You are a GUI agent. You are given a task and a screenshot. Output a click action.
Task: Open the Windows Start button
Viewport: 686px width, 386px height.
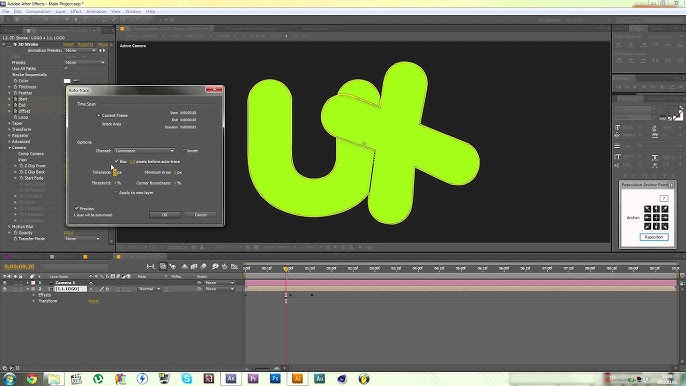pos(9,379)
